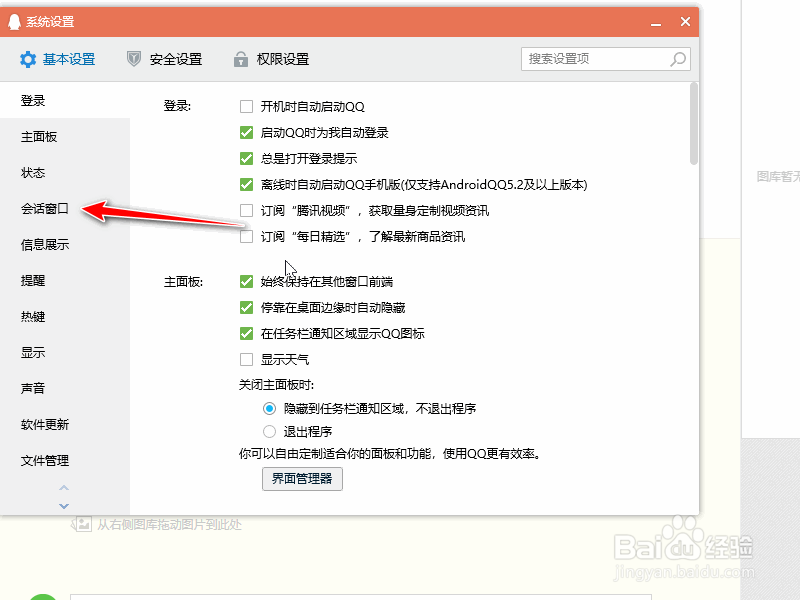This screenshot has width=800, height=600.
Task: Check 订阅"每日精选" option
Action: coord(246,237)
